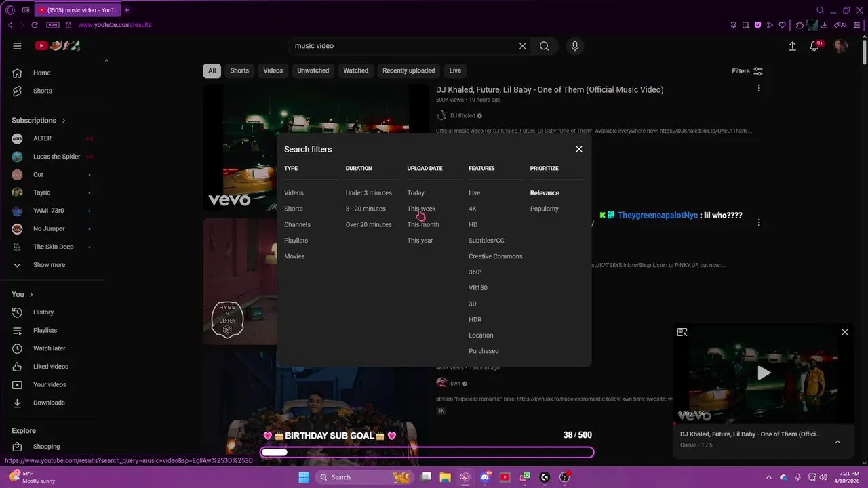The width and height of the screenshot is (868, 488).
Task: Show hidden system tray icons
Action: [768, 477]
